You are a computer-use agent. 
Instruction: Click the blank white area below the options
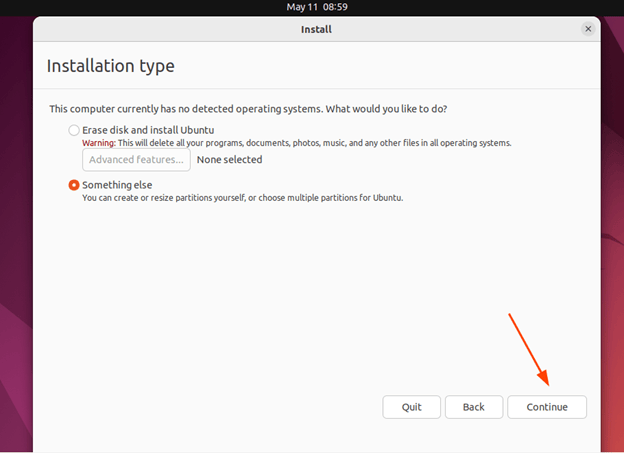point(300,300)
